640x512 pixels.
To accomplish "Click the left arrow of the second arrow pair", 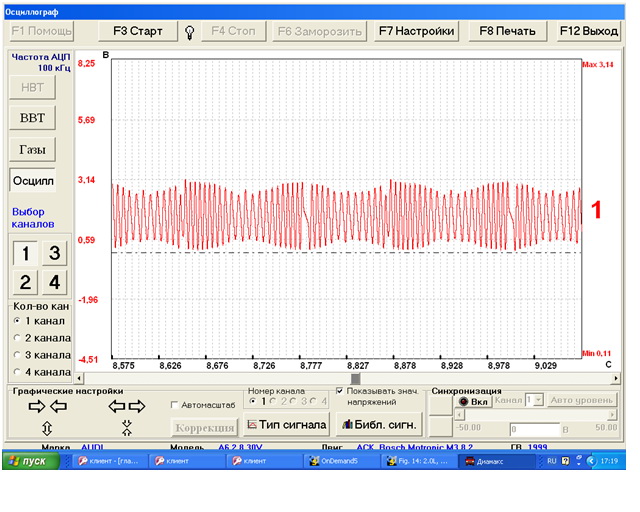I will tap(117, 406).
